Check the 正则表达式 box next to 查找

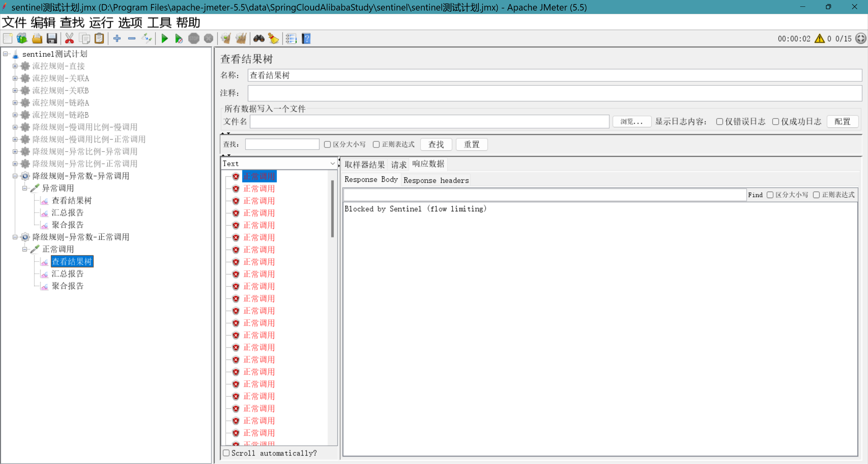tap(376, 144)
